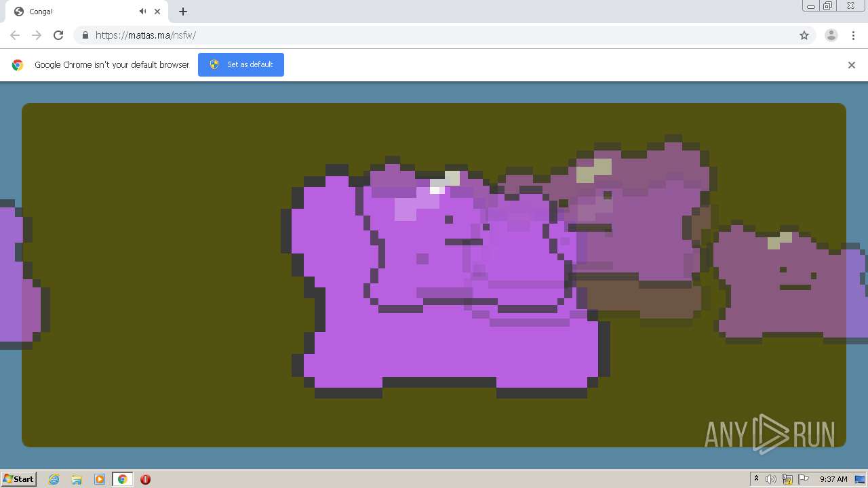This screenshot has height=488, width=868.
Task: Go back to previous page
Action: click(15, 35)
